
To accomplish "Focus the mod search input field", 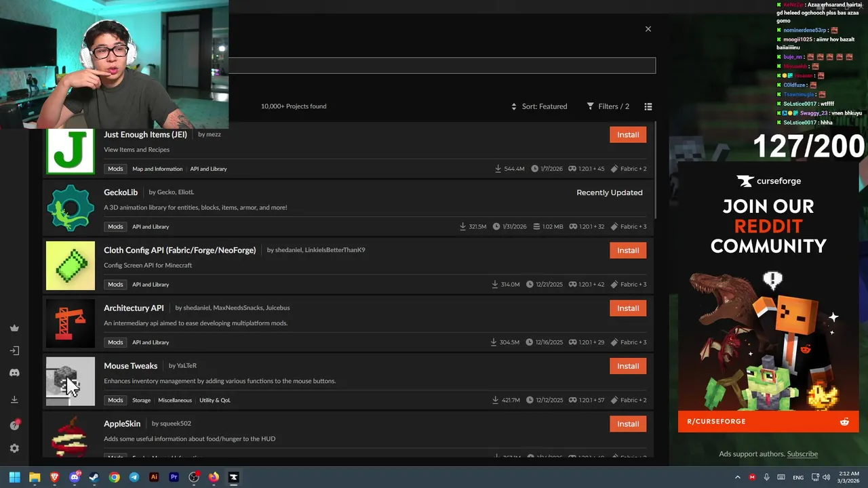I will coord(441,65).
